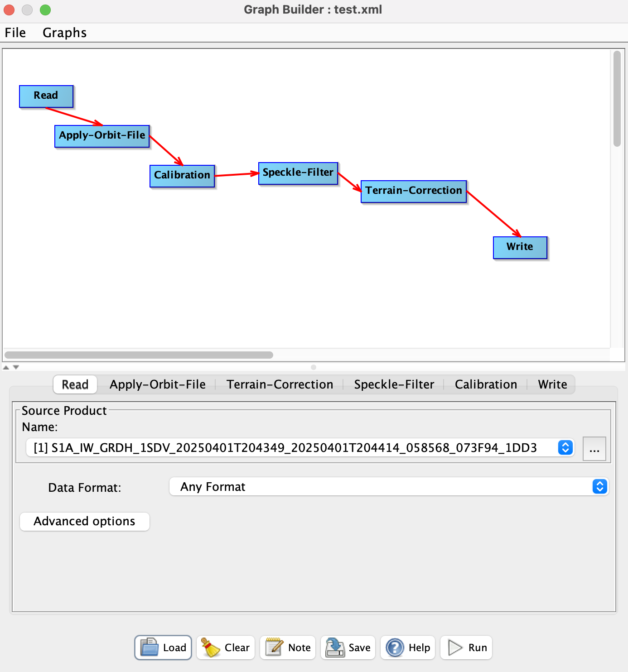Browse for source product with ellipsis button
This screenshot has width=628, height=672.
tap(594, 449)
